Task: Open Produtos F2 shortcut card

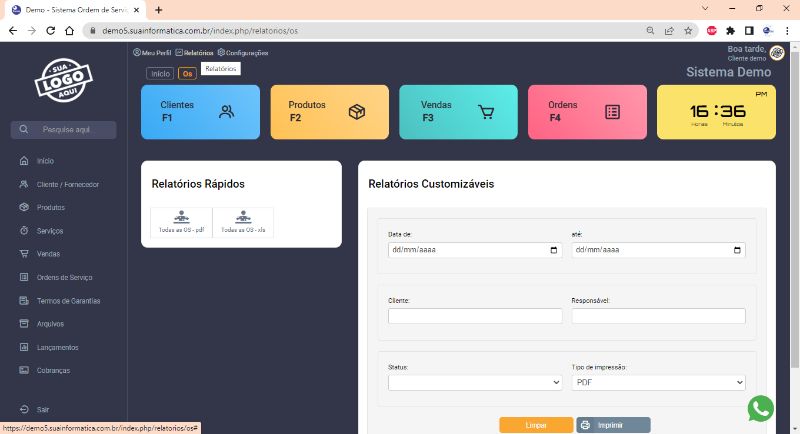Action: [x=329, y=112]
